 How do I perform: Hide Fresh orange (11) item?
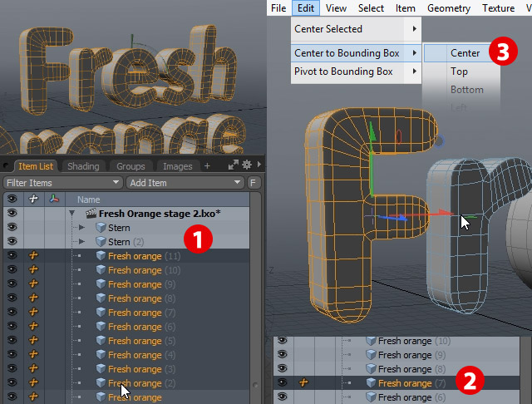point(12,255)
